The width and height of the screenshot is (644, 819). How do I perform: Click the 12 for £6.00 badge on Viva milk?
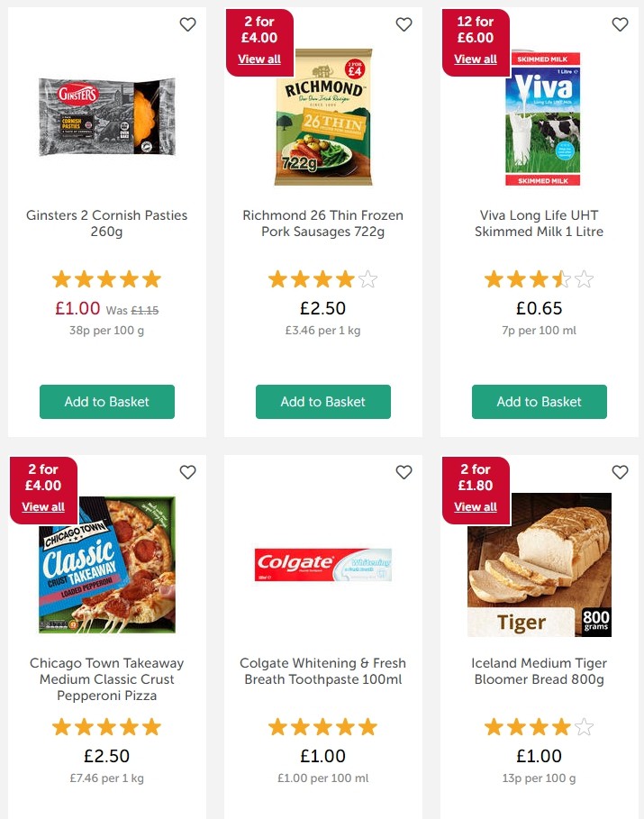(x=476, y=30)
